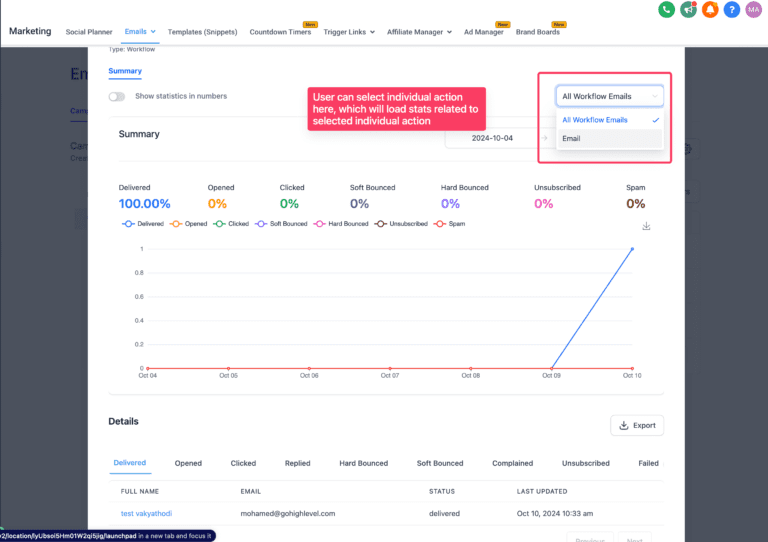Viewport: 768px width, 542px height.
Task: Click the Opened 0% statistic
Action: [217, 204]
